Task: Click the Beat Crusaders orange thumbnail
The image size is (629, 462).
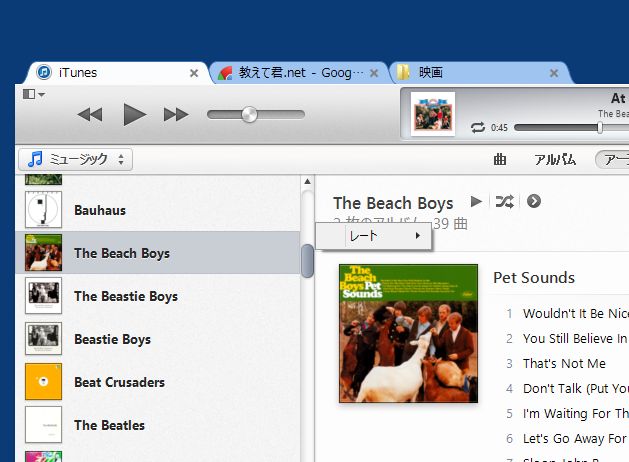Action: coord(43,381)
